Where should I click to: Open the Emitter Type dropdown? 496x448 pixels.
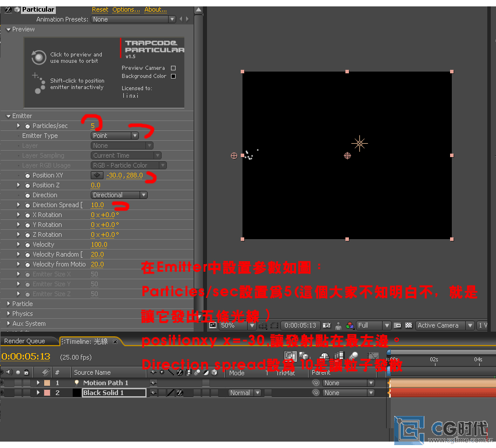pyautogui.click(x=115, y=136)
